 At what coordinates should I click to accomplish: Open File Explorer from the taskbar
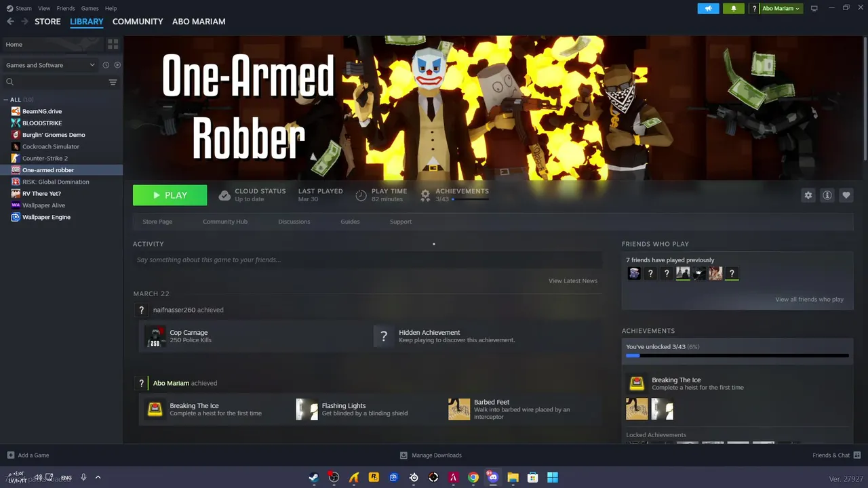tap(513, 477)
